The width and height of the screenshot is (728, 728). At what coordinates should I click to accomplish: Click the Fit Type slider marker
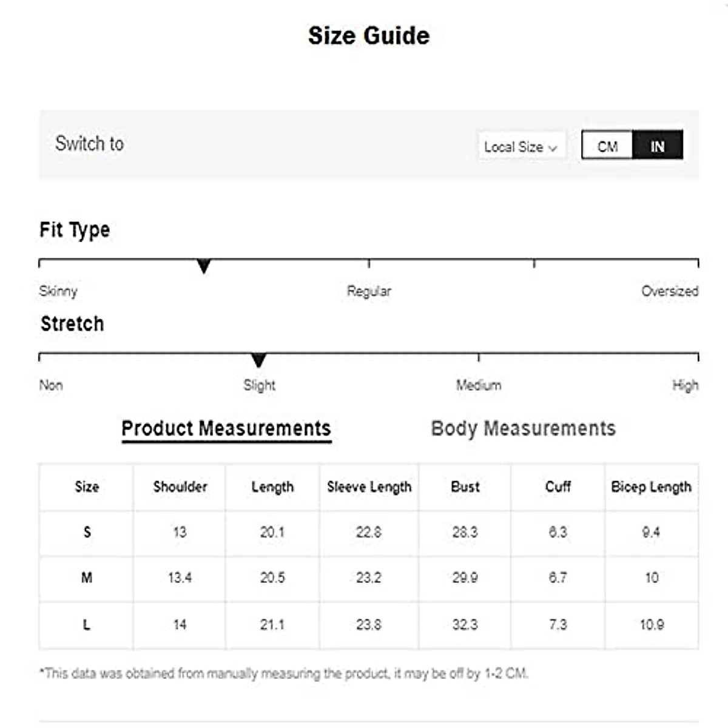[x=204, y=266]
